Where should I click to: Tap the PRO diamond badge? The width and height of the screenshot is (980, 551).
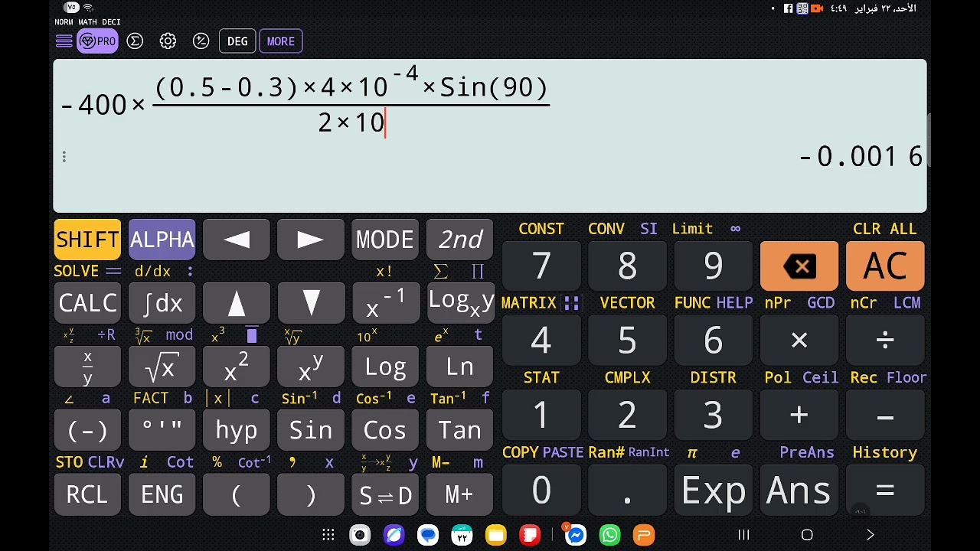coord(97,41)
